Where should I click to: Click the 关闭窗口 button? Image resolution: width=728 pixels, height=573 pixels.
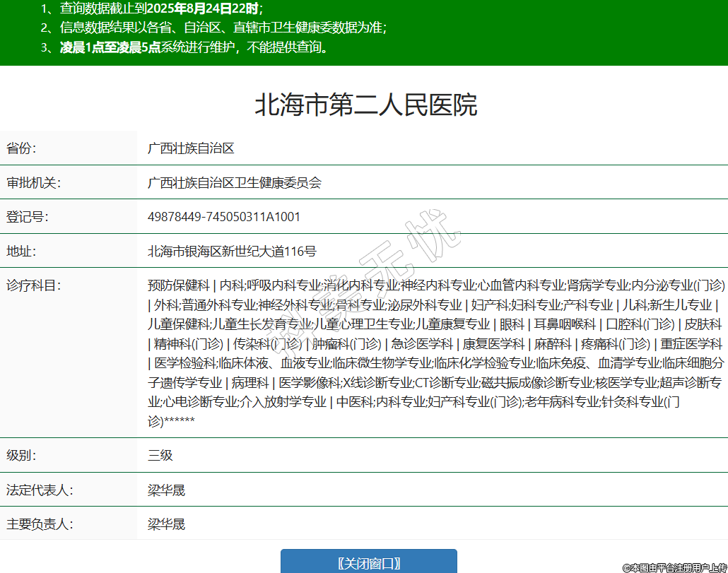coord(368,562)
